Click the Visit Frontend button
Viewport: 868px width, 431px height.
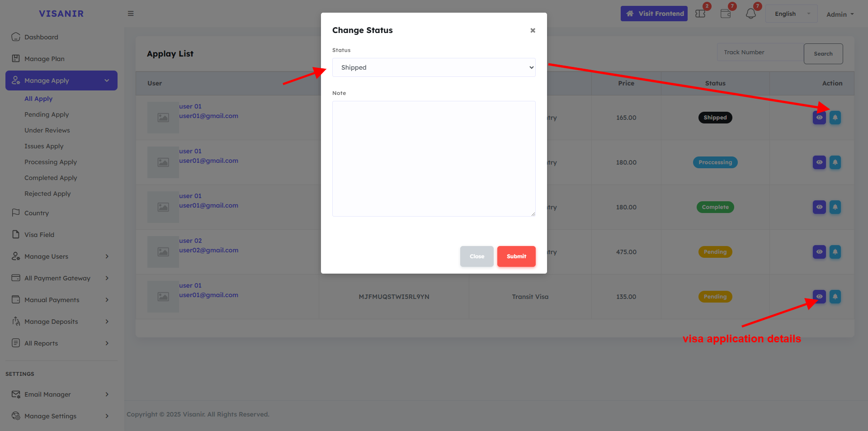[654, 14]
